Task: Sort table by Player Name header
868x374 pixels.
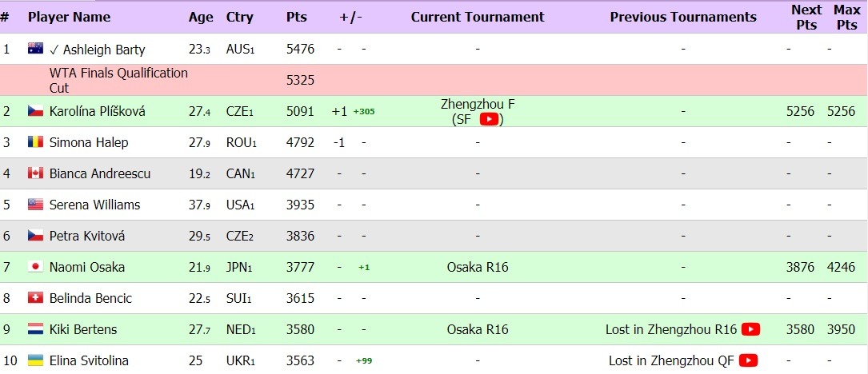Action: point(69,17)
